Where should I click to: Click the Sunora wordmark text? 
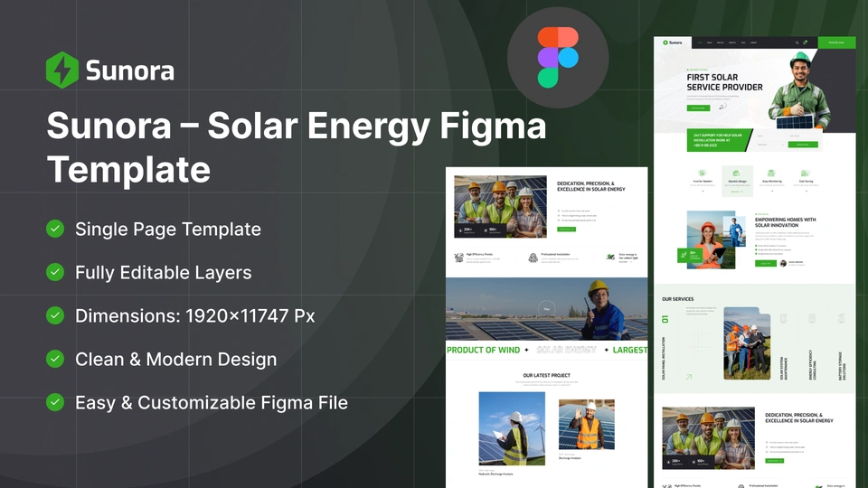[x=130, y=70]
